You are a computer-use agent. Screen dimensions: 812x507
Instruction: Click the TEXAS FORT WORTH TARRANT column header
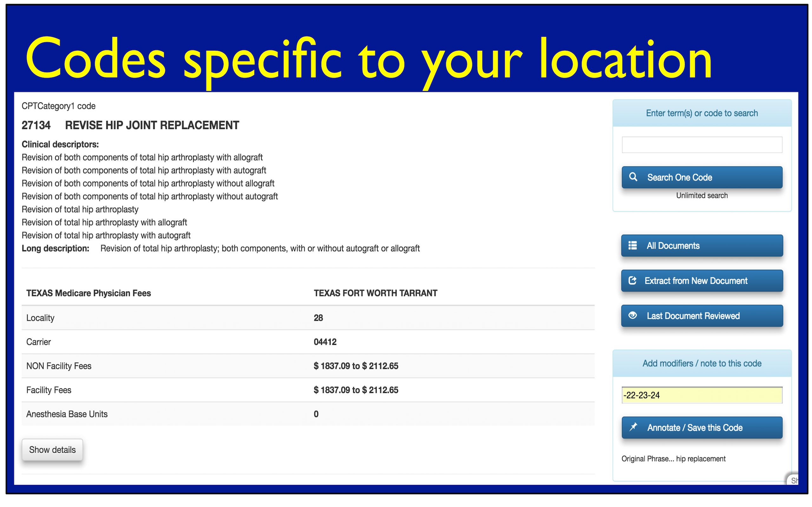[x=375, y=293]
